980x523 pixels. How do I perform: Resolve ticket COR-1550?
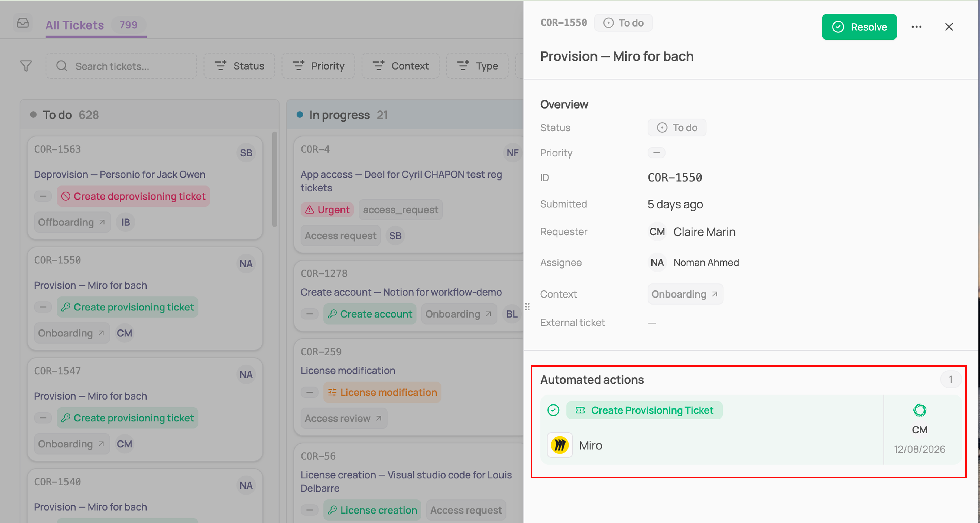(x=859, y=27)
